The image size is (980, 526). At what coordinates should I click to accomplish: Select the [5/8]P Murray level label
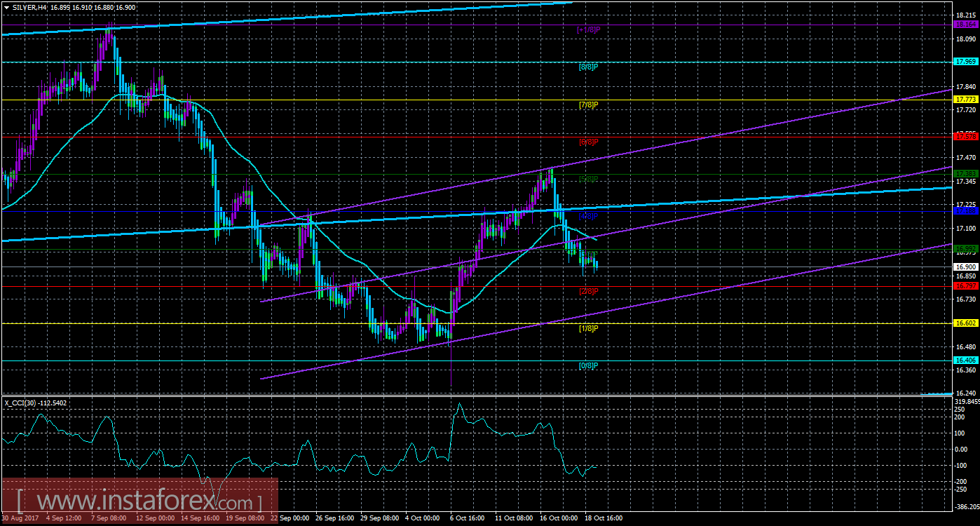(589, 179)
